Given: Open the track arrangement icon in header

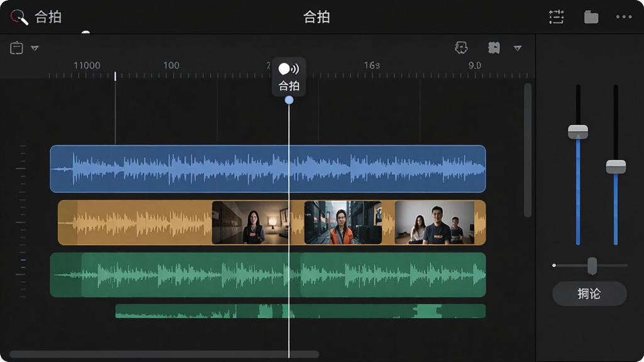Looking at the screenshot, I should click(556, 17).
